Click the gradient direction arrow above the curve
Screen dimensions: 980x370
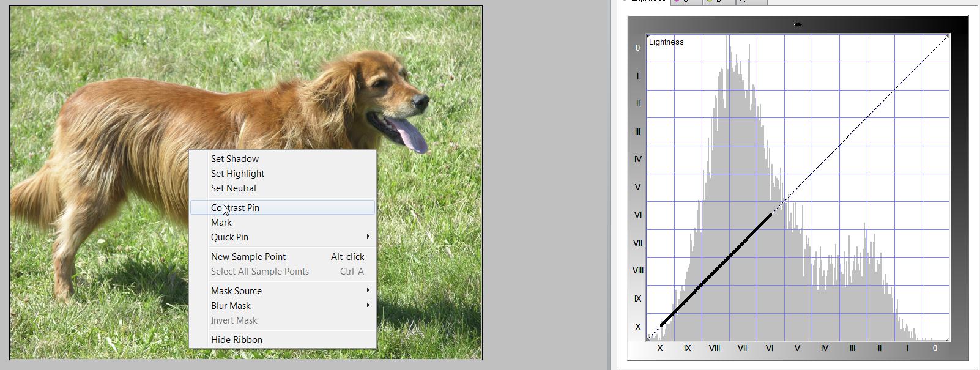[x=798, y=24]
